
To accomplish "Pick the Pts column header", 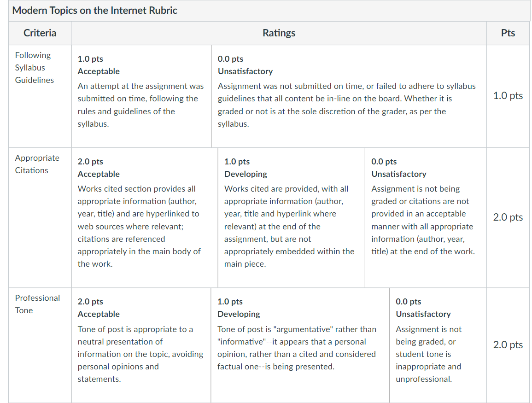I will 508,33.
